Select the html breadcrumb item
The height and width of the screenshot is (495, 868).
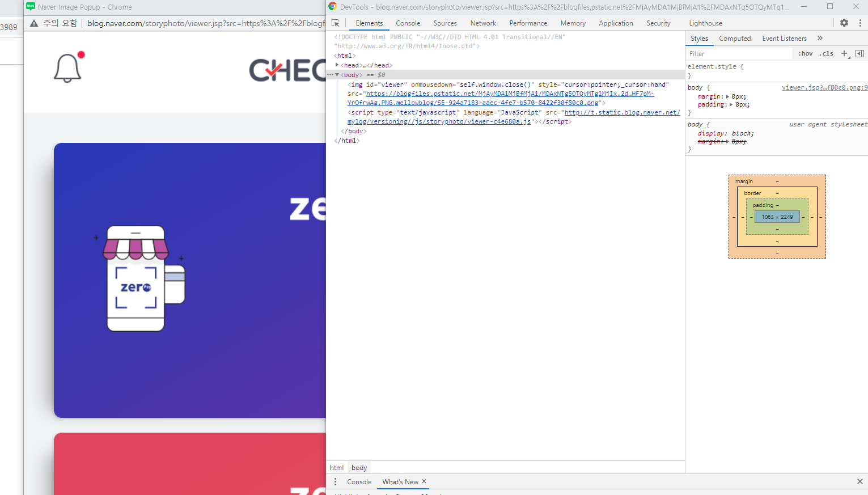(337, 468)
